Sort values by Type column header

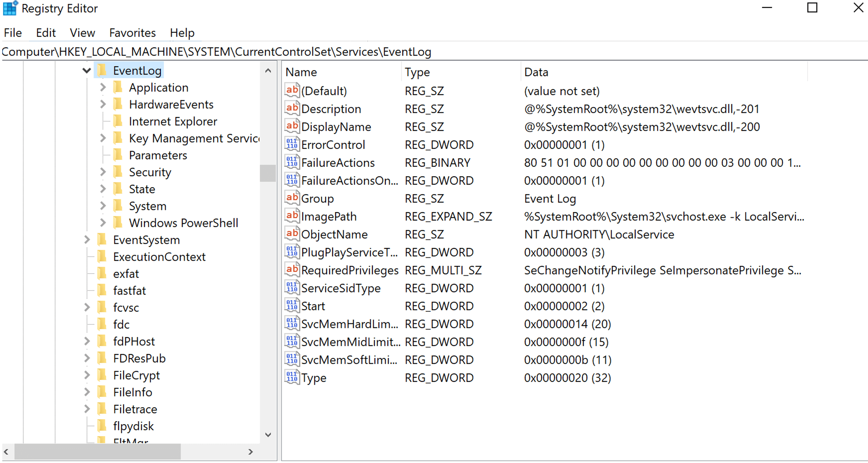(x=461, y=72)
